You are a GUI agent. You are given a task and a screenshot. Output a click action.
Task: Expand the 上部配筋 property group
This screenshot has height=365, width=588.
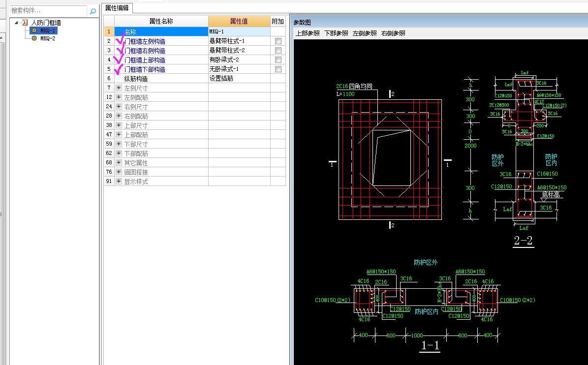pyautogui.click(x=119, y=134)
